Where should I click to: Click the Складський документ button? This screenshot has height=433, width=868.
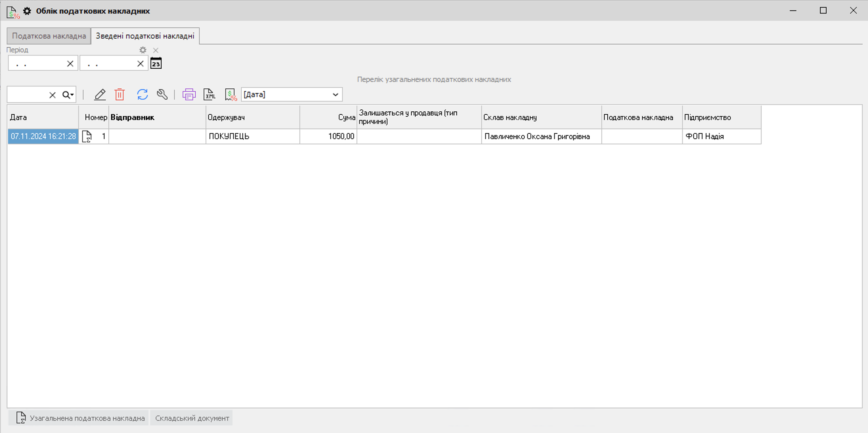[192, 418]
